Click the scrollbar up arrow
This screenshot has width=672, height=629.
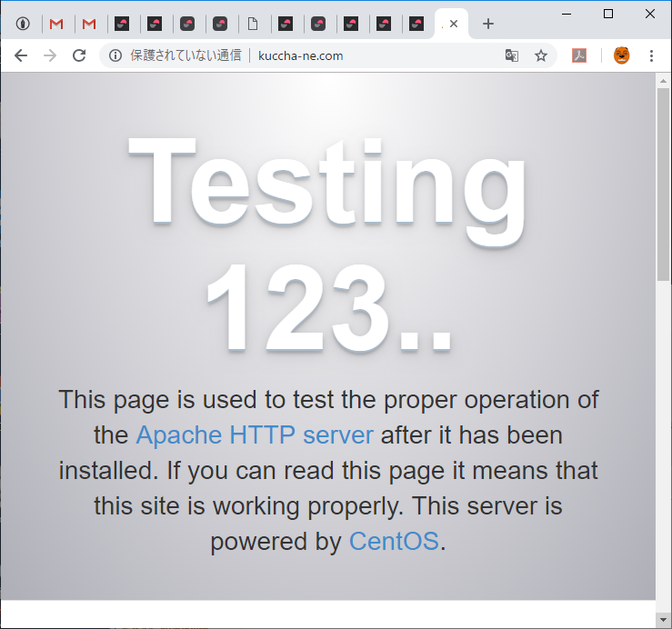pyautogui.click(x=664, y=81)
